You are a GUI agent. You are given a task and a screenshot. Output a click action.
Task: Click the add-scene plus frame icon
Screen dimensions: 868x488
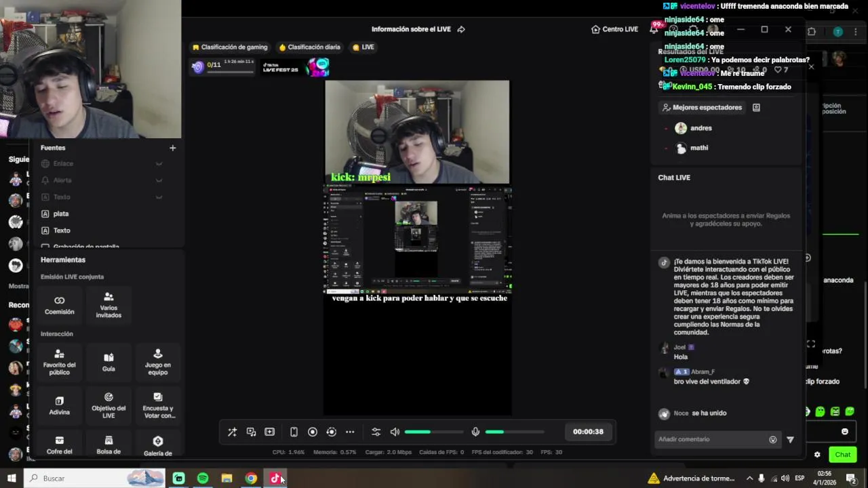pyautogui.click(x=269, y=432)
